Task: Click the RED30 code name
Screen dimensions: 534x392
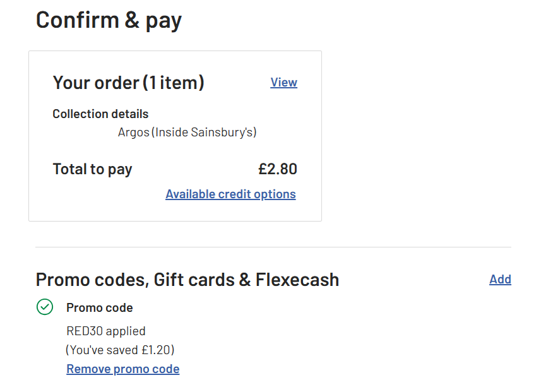Action: 85,331
